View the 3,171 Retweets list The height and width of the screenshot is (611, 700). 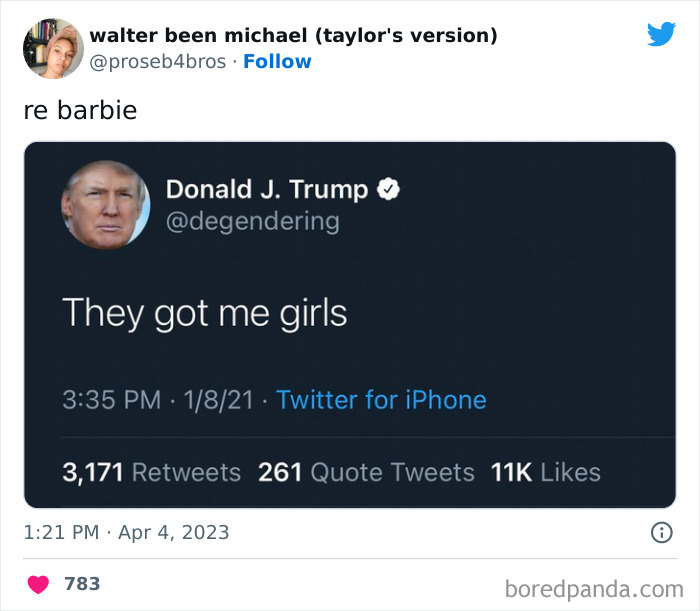point(152,472)
